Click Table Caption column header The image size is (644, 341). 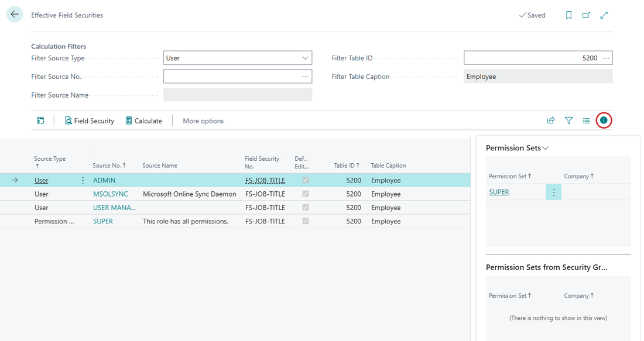pos(388,166)
